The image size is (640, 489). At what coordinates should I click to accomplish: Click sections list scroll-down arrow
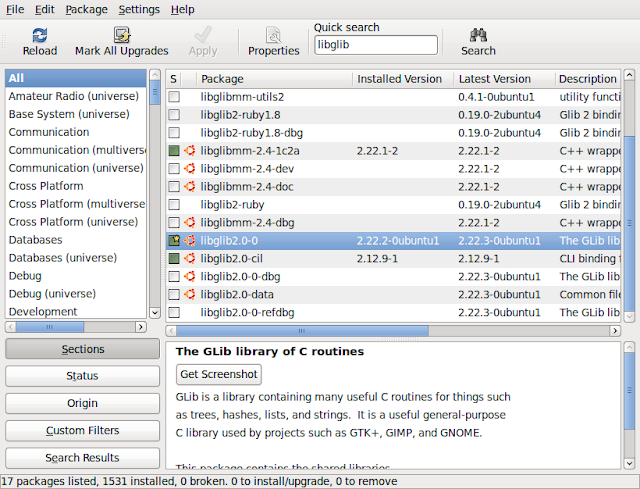coord(155,313)
